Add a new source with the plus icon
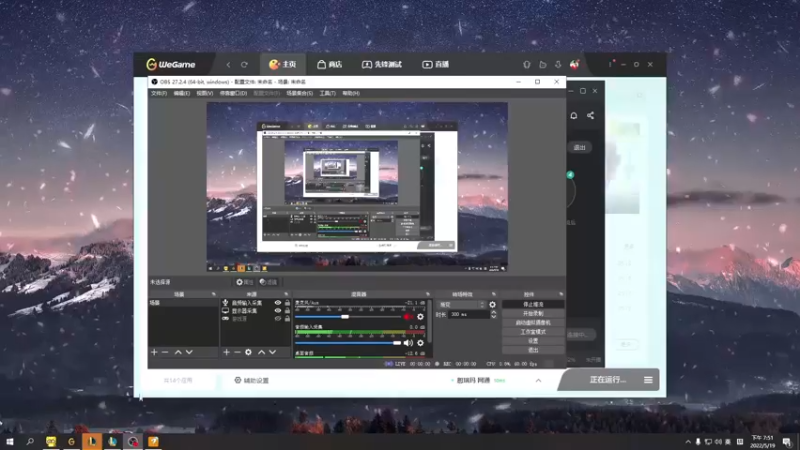Viewport: 800px width, 450px height. (227, 352)
